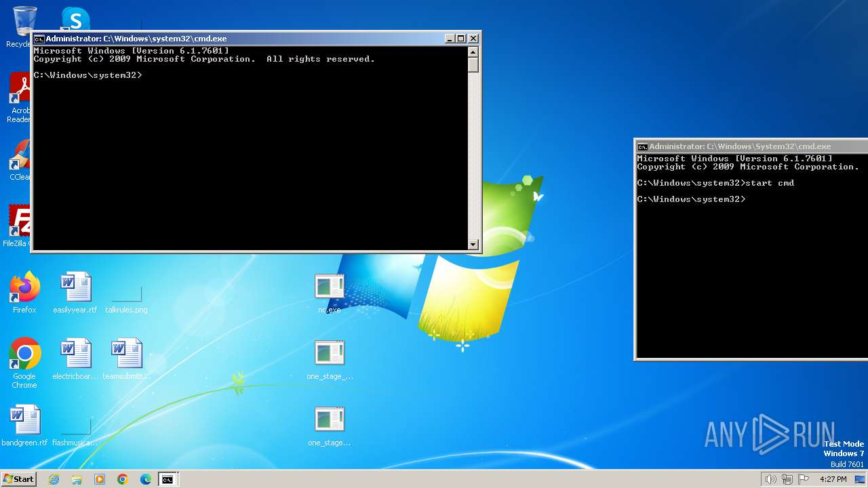This screenshot has height=488, width=868.
Task: Close the front cmd window
Action: click(473, 39)
